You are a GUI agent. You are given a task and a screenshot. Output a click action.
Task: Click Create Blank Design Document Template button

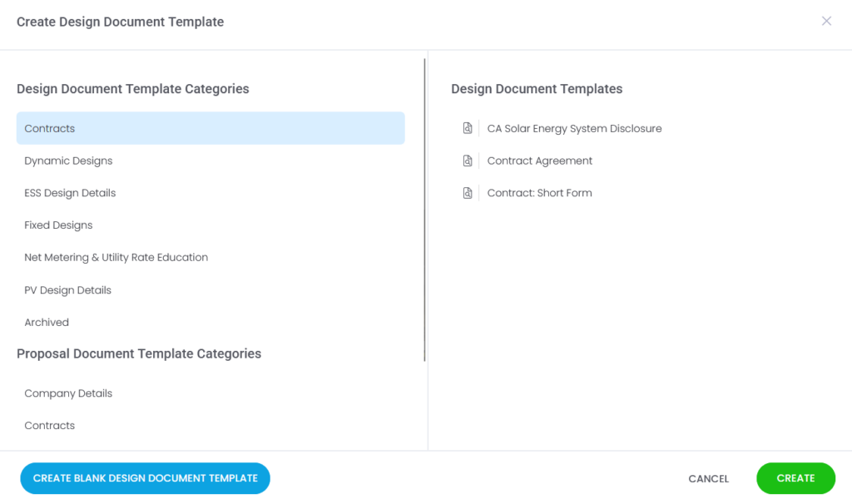point(145,478)
